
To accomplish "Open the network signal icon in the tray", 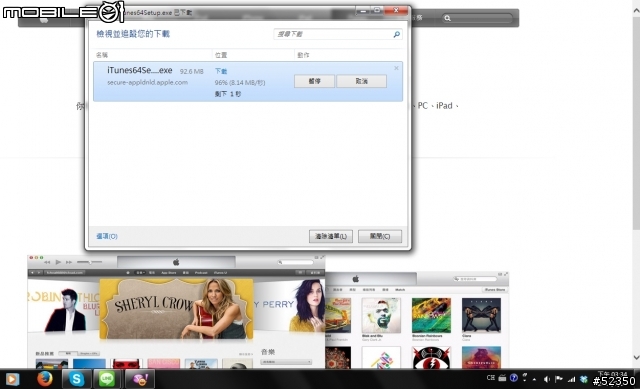I will click(x=571, y=379).
